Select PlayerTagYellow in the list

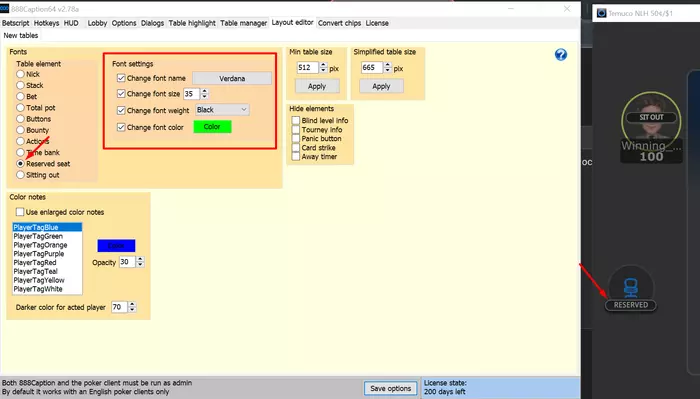47,280
